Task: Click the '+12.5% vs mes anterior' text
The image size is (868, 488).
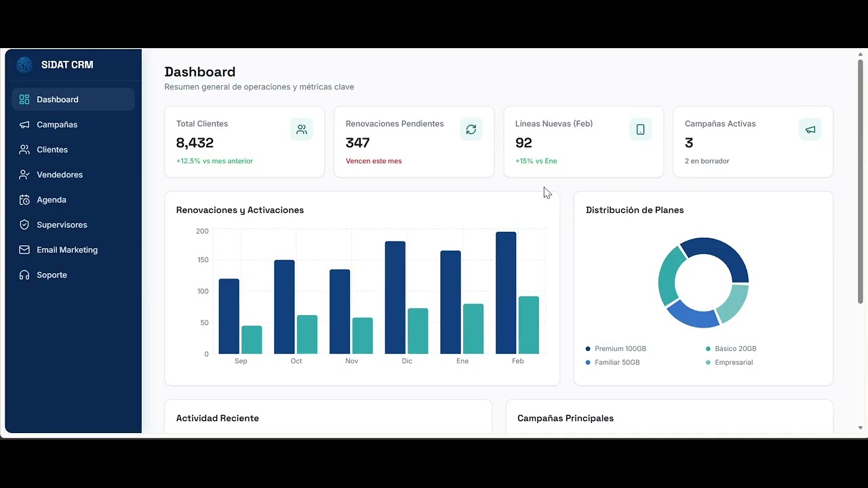Action: click(x=214, y=161)
